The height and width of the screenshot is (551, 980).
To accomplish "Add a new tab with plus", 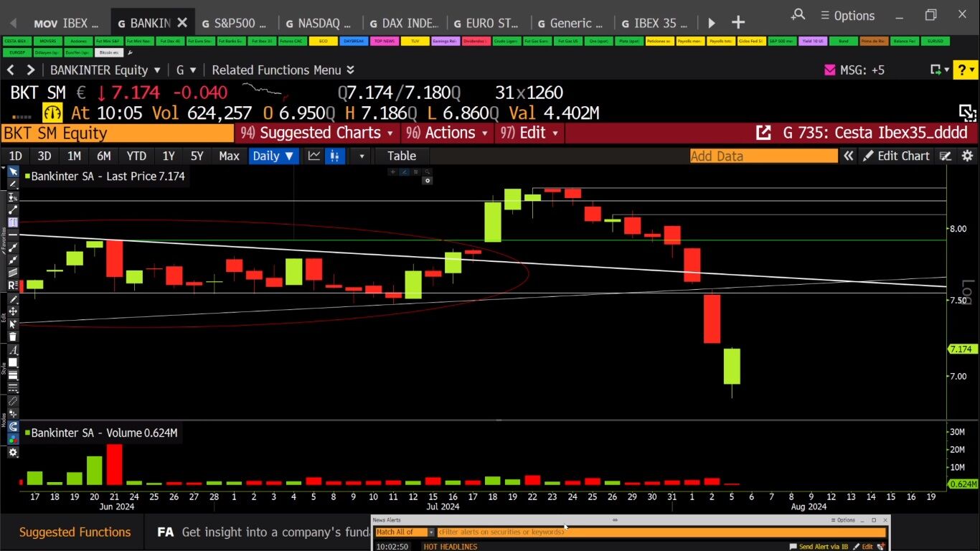I will (x=738, y=23).
